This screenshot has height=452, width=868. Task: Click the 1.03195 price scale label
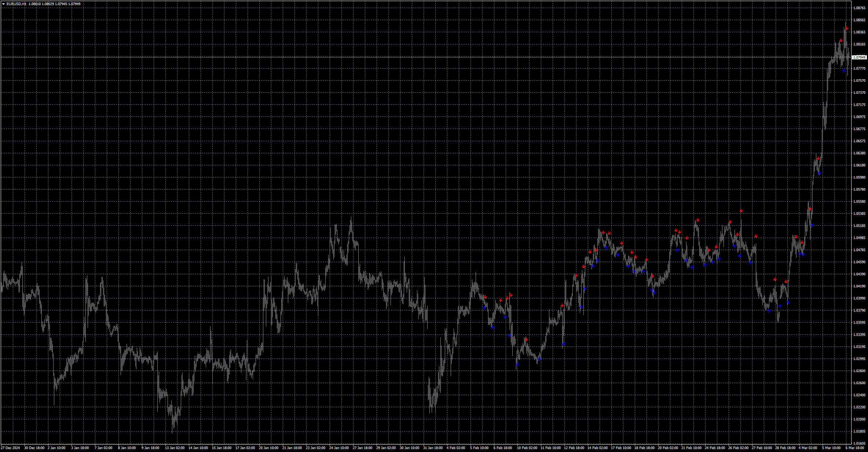[859, 347]
